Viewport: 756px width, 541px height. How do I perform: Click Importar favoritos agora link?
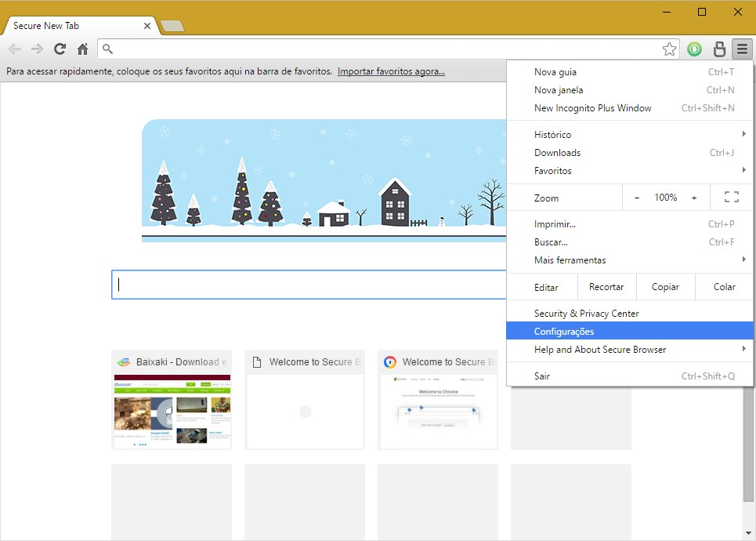391,71
